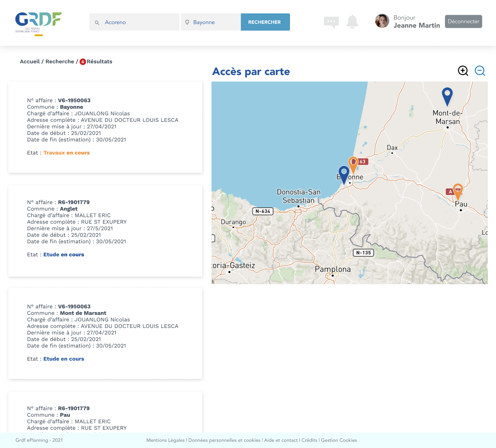The width and height of the screenshot is (496, 448).
Task: Click the GRDF logo
Action: tap(38, 24)
